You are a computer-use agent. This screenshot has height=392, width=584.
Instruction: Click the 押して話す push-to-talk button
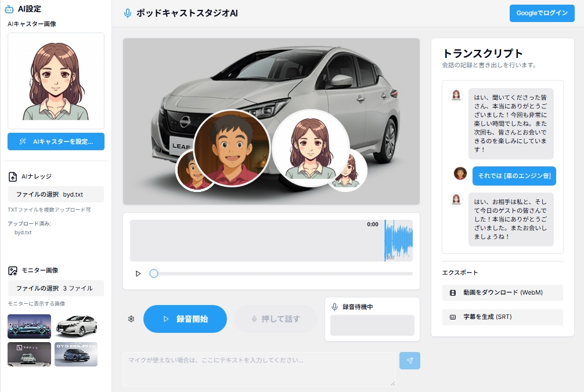(x=276, y=319)
